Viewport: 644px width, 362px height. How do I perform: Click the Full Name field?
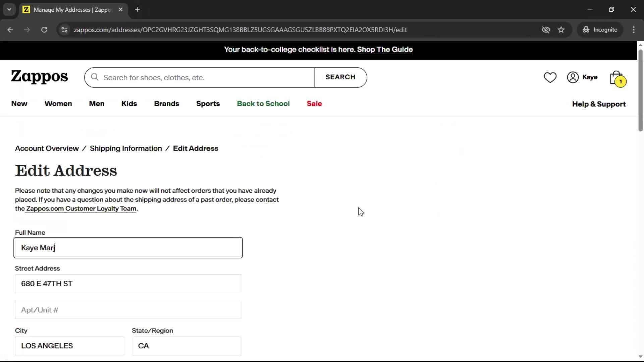128,248
